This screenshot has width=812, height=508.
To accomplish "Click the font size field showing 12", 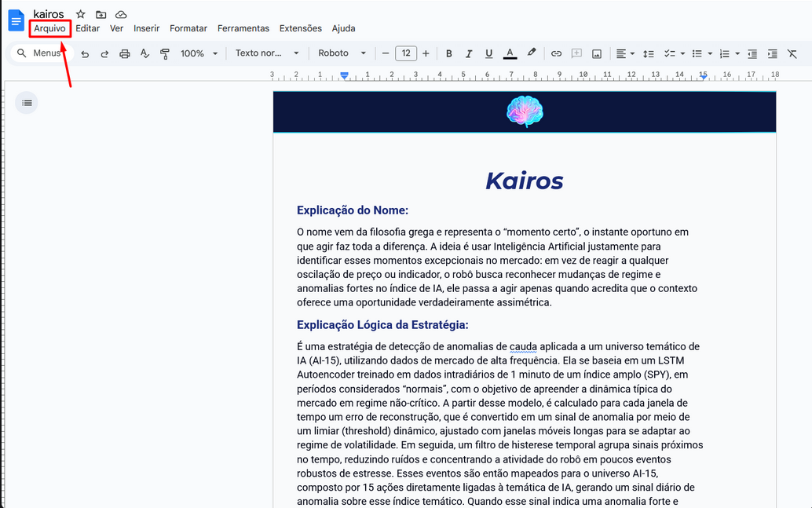I will (405, 53).
